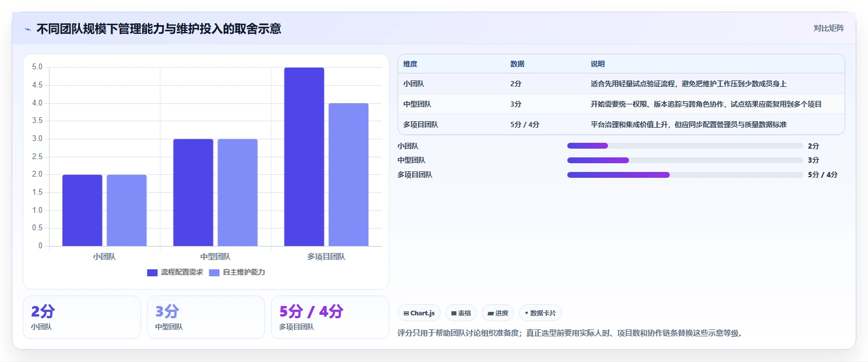Click the description starting 开始需要统一权限
The image size is (868, 362).
click(706, 104)
